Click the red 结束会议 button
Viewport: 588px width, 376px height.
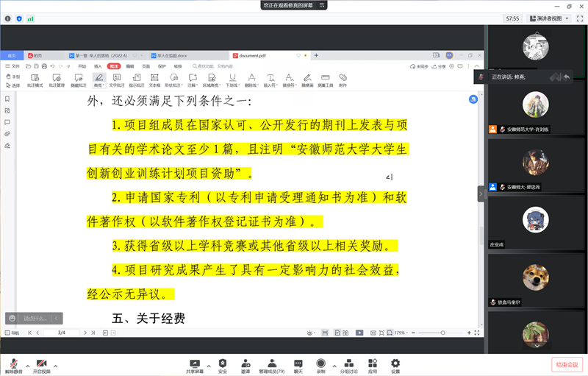pos(567,364)
